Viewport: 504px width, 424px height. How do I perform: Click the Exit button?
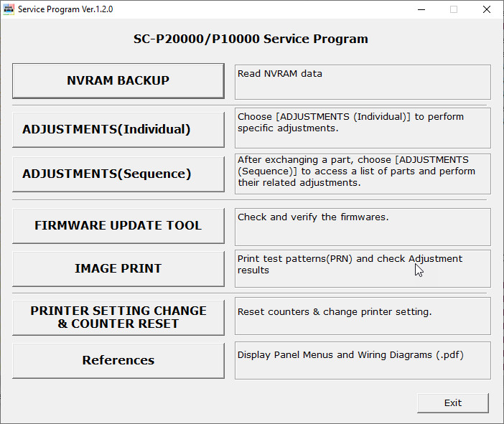click(x=453, y=403)
